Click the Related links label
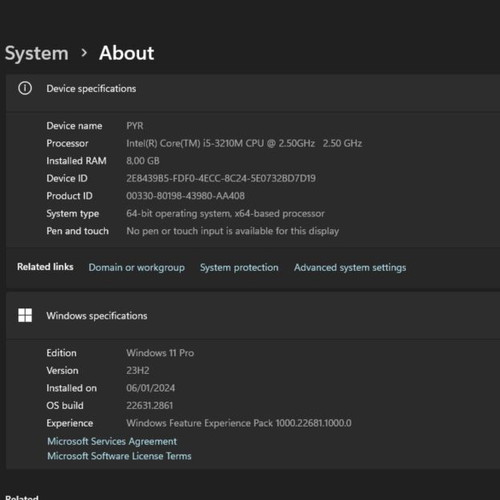The image size is (500, 500). pyautogui.click(x=45, y=267)
